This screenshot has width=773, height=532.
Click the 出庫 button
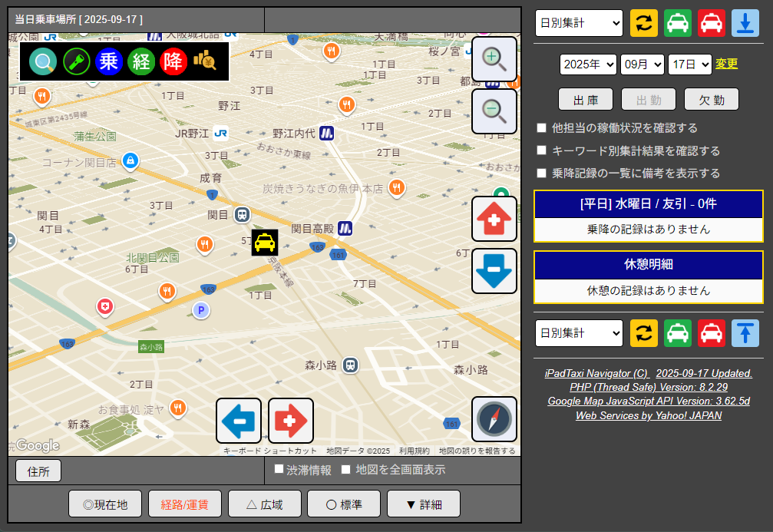(585, 99)
